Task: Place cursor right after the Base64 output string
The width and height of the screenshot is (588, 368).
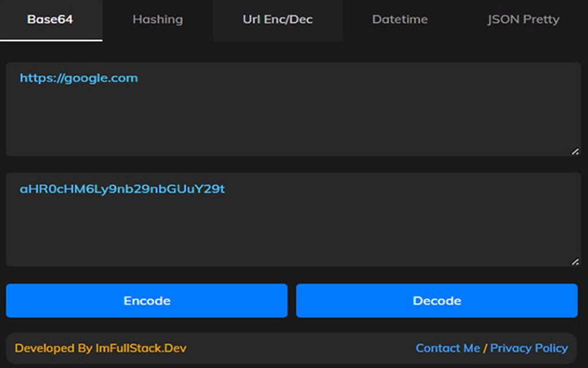Action: point(226,189)
